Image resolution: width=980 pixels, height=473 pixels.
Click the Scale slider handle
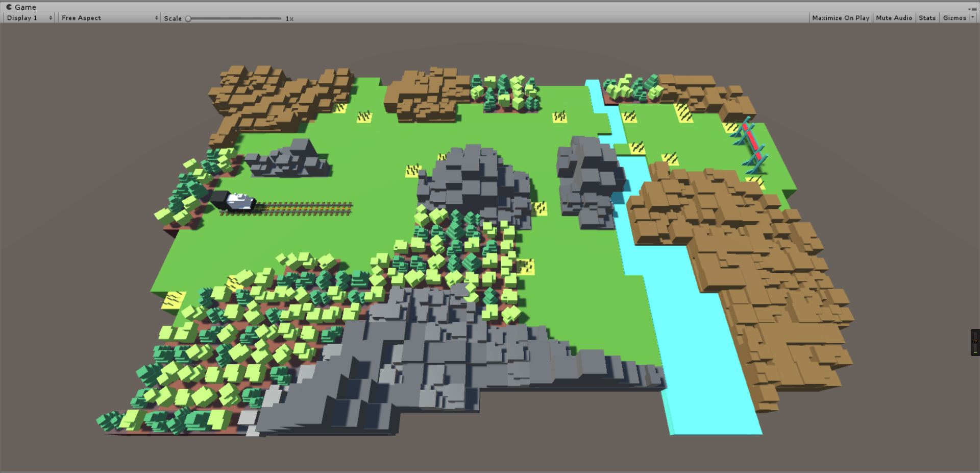pyautogui.click(x=188, y=18)
